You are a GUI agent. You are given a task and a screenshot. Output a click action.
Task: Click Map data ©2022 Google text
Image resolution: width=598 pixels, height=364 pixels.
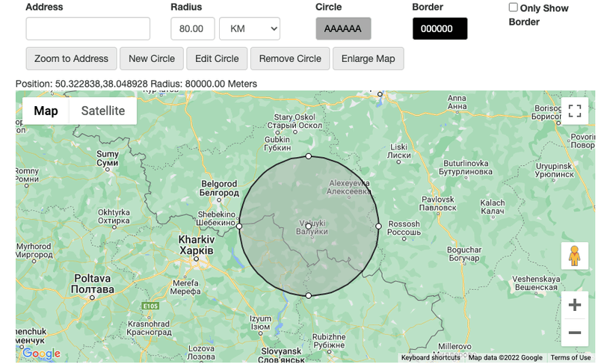[505, 357]
